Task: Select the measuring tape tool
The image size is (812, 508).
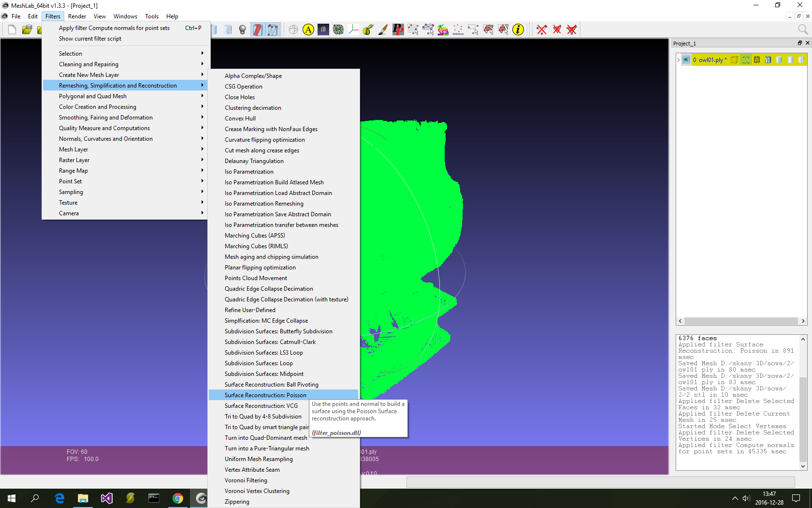Action: (x=368, y=30)
